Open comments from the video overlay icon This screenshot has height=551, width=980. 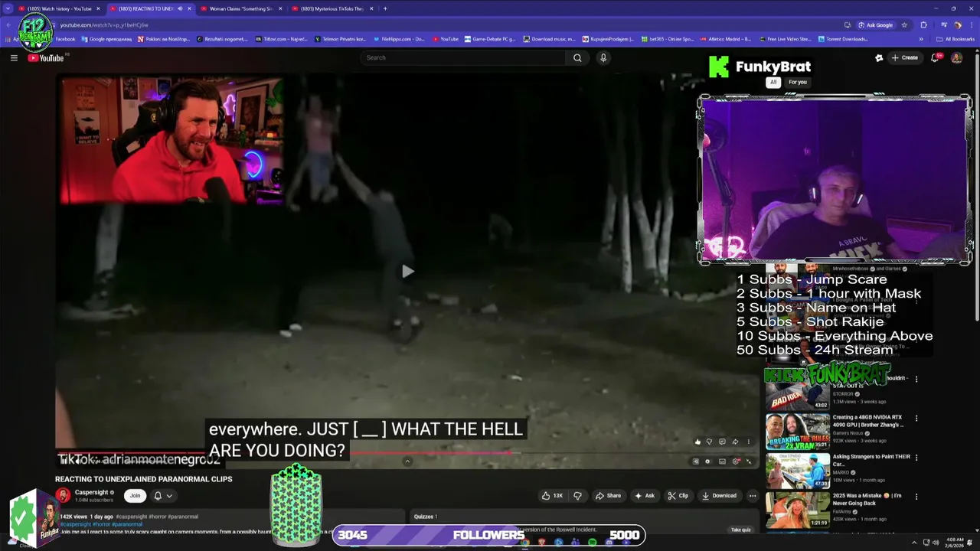pos(722,442)
